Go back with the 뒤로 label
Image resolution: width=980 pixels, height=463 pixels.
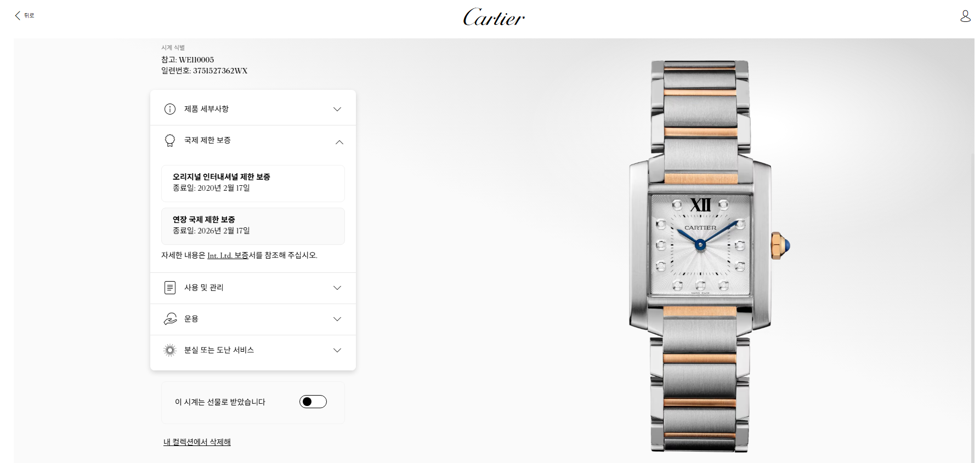(x=29, y=15)
